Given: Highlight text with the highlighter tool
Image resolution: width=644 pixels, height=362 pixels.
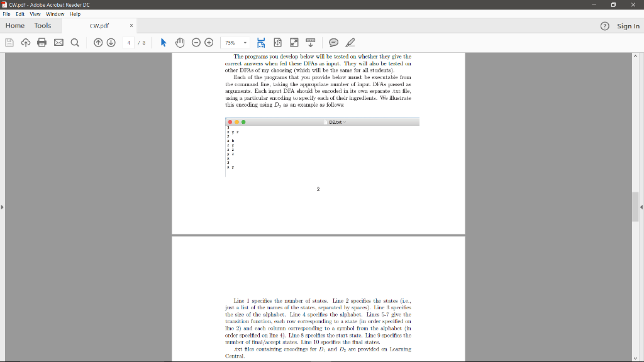Looking at the screenshot, I should (x=350, y=42).
